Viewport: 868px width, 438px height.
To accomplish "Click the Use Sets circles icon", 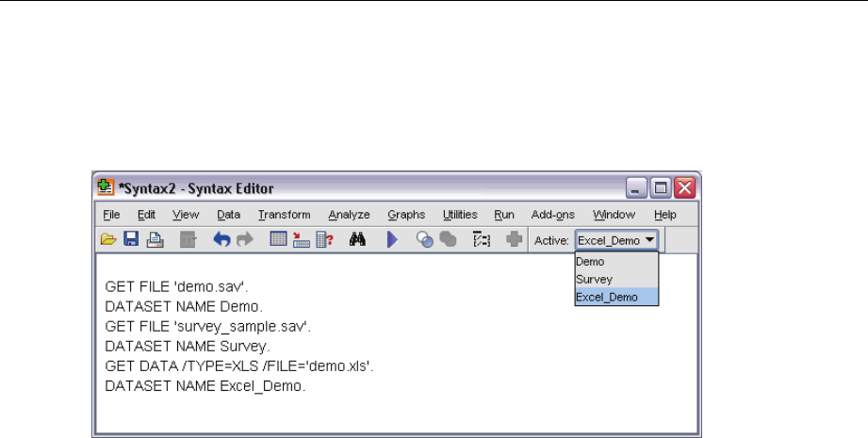I will click(x=425, y=239).
